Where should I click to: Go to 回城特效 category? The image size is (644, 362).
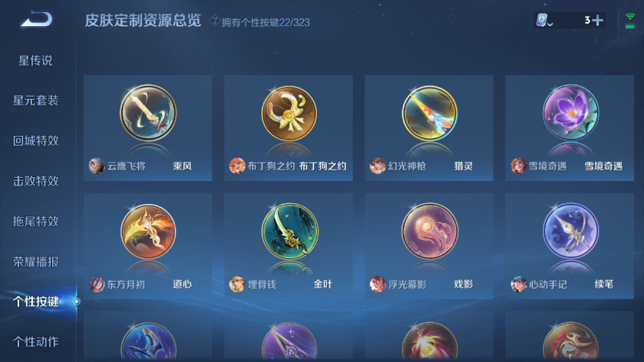pyautogui.click(x=36, y=141)
